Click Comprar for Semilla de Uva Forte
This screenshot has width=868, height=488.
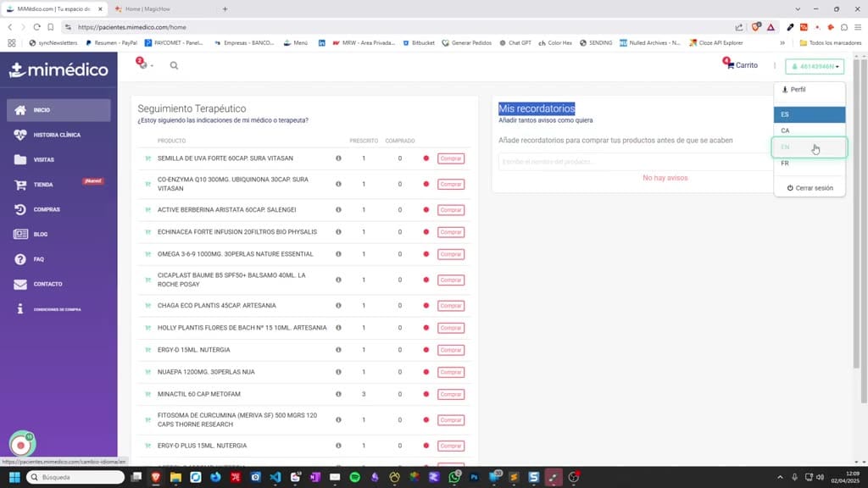[451, 158]
